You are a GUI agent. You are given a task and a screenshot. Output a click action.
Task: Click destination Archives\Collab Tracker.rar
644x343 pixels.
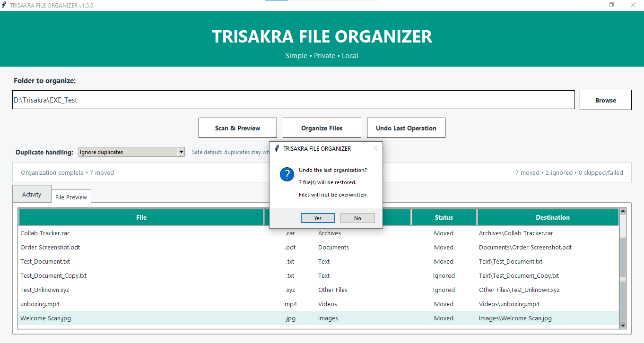[516, 233]
